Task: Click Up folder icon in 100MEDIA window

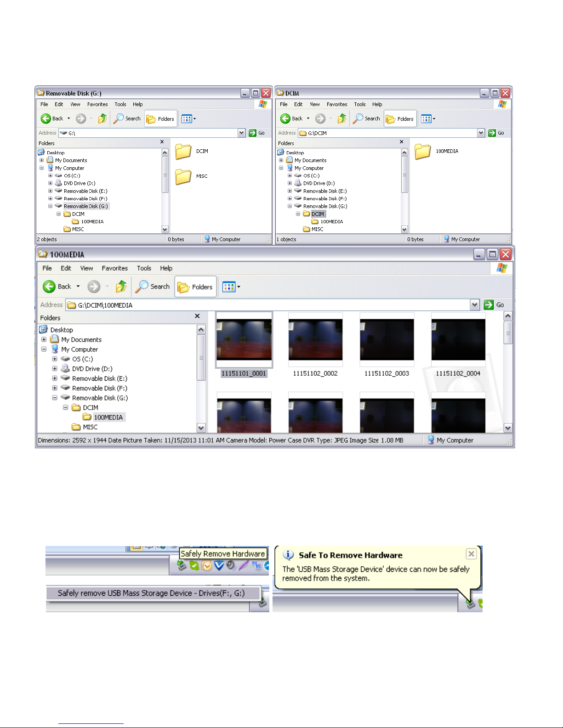Action: pyautogui.click(x=121, y=287)
